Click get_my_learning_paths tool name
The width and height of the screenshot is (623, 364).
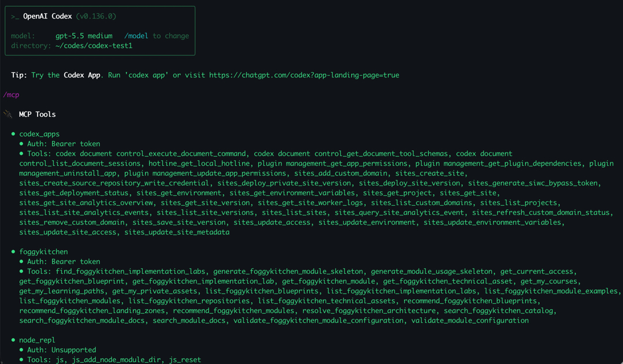pos(62,291)
